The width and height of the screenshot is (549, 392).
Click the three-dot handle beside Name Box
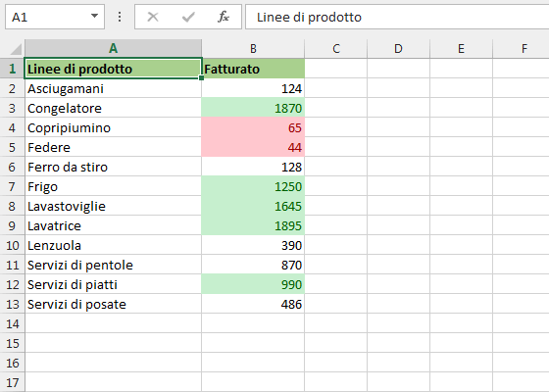click(120, 17)
